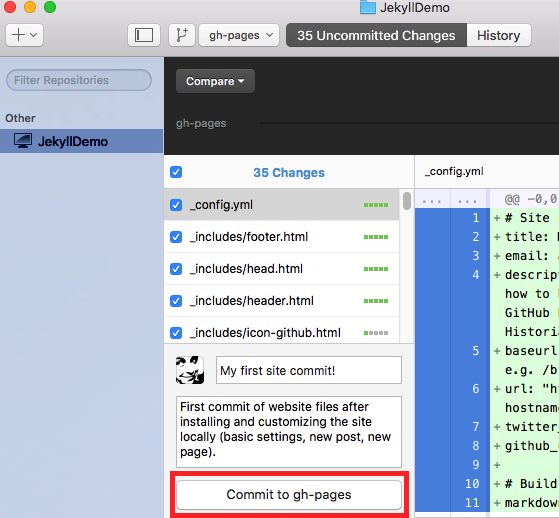This screenshot has height=518, width=559.
Task: Click the diff hunk header '@@ -0,0' line
Action: pyautogui.click(x=530, y=199)
